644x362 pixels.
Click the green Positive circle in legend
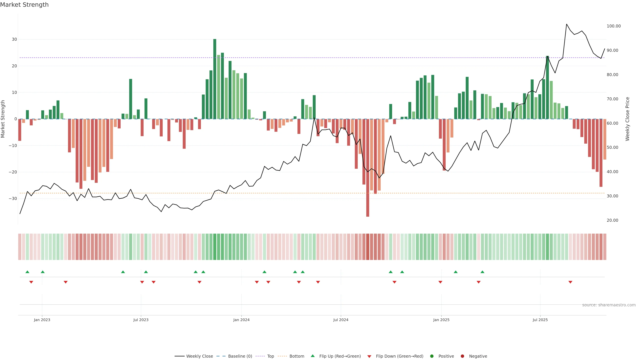[x=432, y=356]
